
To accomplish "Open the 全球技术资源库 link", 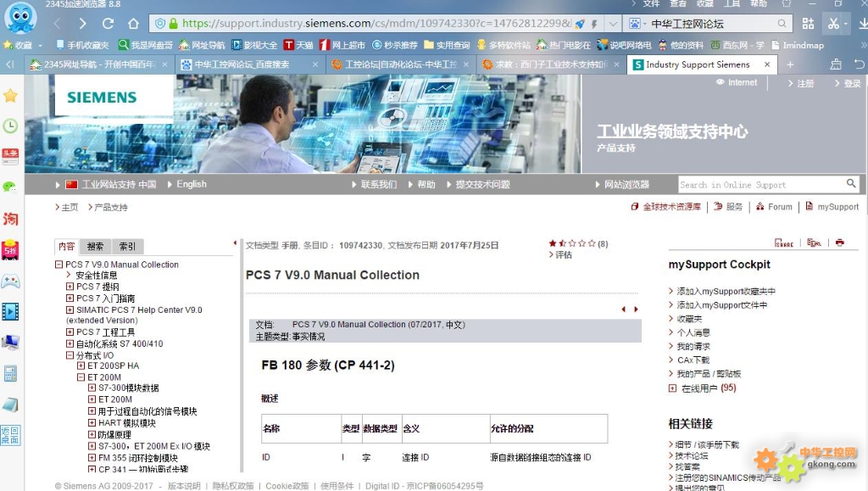I will pyautogui.click(x=672, y=206).
